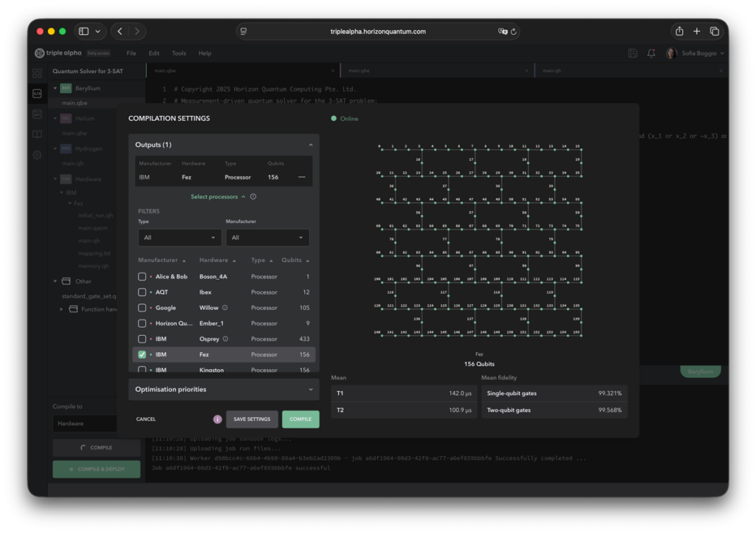This screenshot has width=756, height=533.
Task: Reload page with refresh icon in address bar
Action: pyautogui.click(x=514, y=31)
